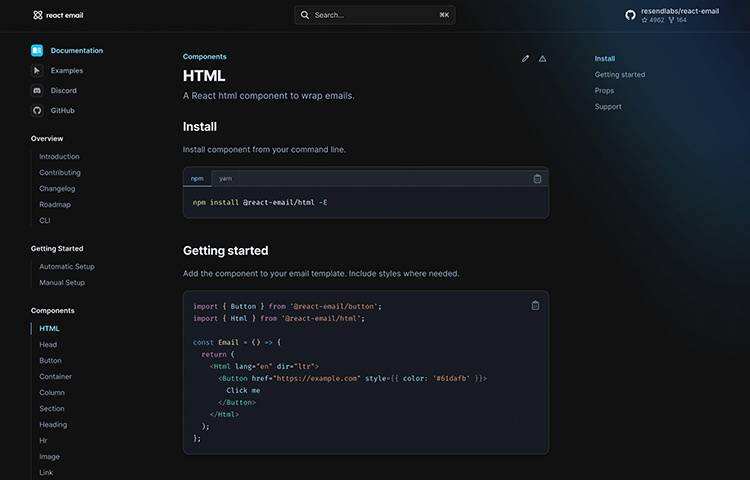
Task: Jump to Props in table of contents
Action: click(x=604, y=91)
